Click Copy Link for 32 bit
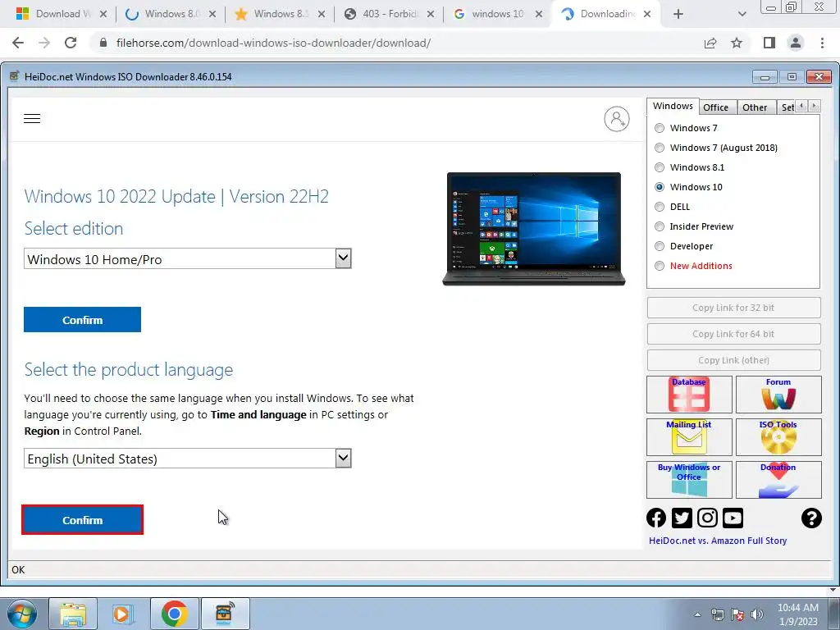This screenshot has width=840, height=630. click(733, 308)
